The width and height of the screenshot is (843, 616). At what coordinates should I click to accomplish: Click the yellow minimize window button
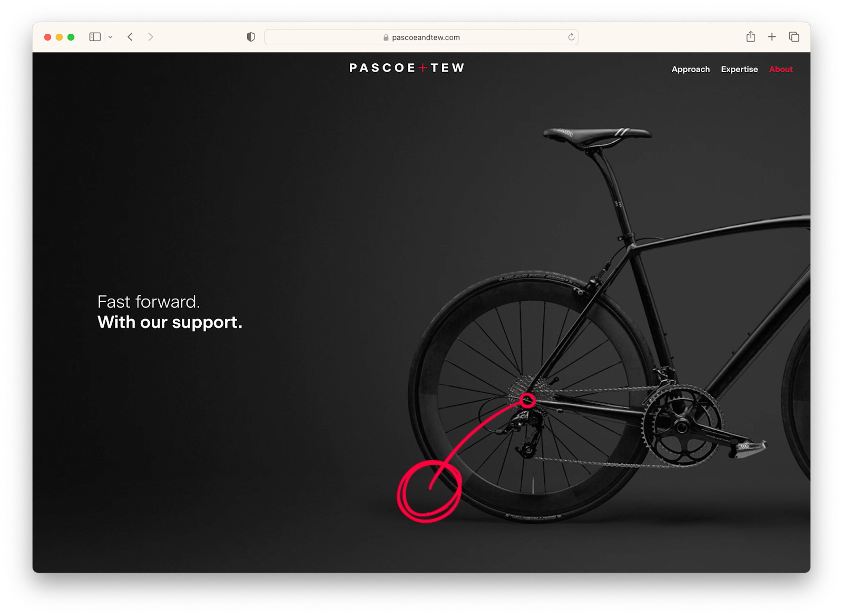(x=59, y=37)
